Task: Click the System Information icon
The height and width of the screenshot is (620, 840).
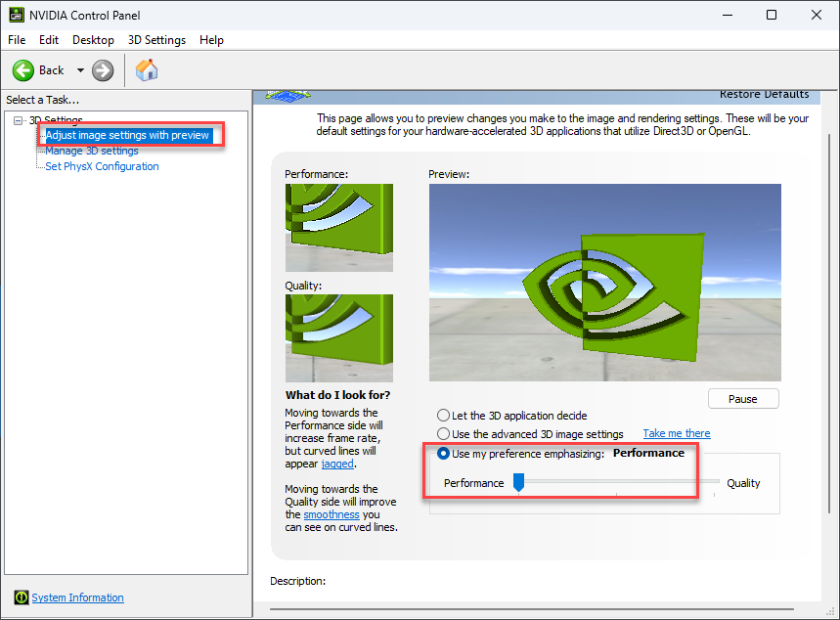Action: point(22,597)
